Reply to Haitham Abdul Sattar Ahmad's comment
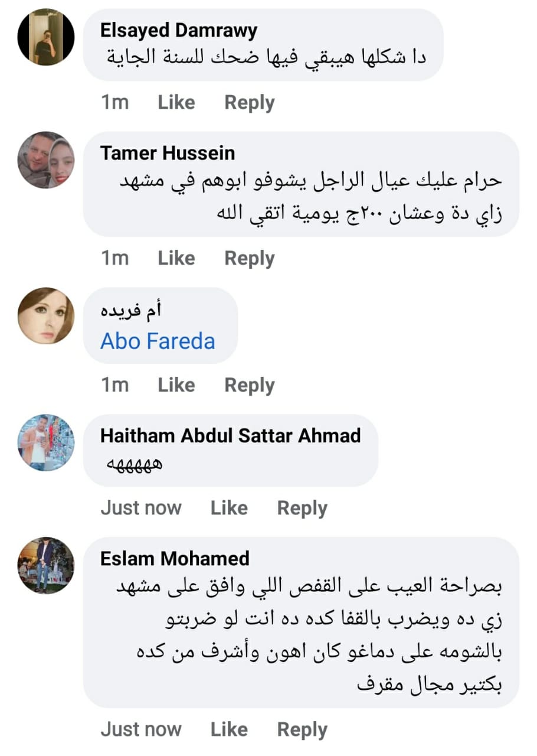The width and height of the screenshot is (537, 756). click(302, 508)
